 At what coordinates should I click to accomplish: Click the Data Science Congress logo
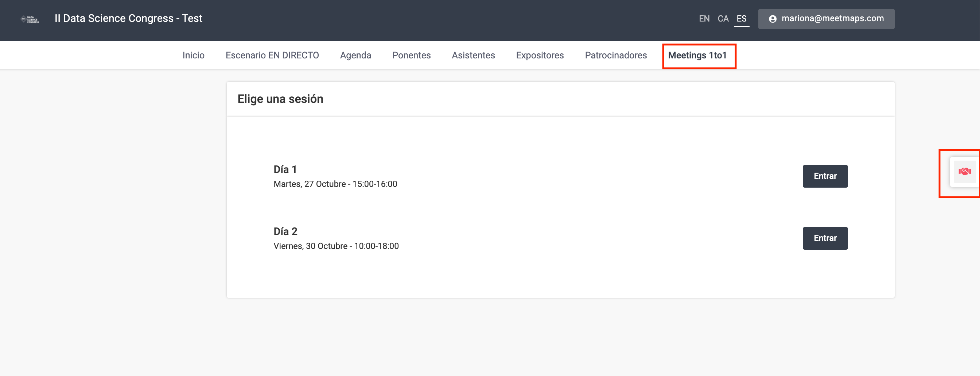tap(30, 19)
